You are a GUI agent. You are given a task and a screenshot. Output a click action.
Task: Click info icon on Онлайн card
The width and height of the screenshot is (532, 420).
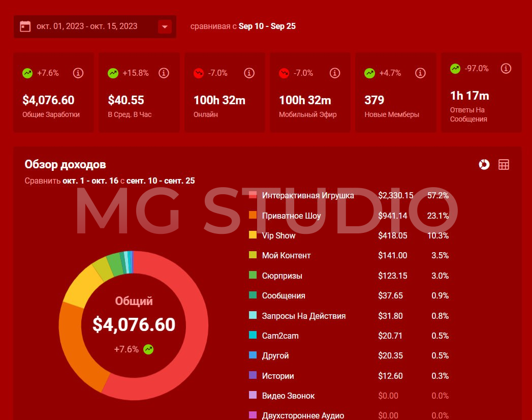point(249,73)
